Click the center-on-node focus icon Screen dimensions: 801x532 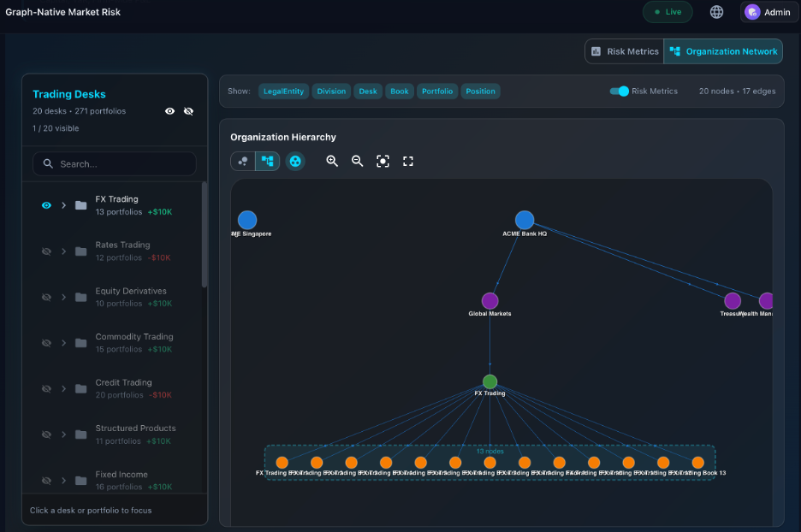pos(383,161)
